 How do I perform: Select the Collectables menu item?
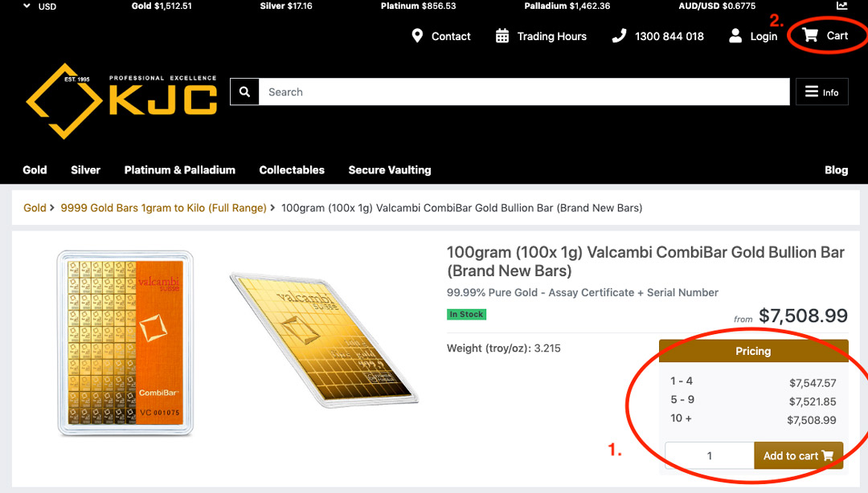click(292, 170)
